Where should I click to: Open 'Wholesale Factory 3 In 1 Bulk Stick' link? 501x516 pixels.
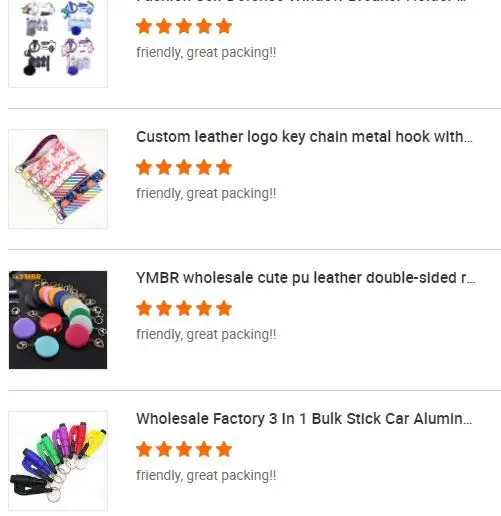[x=304, y=419]
